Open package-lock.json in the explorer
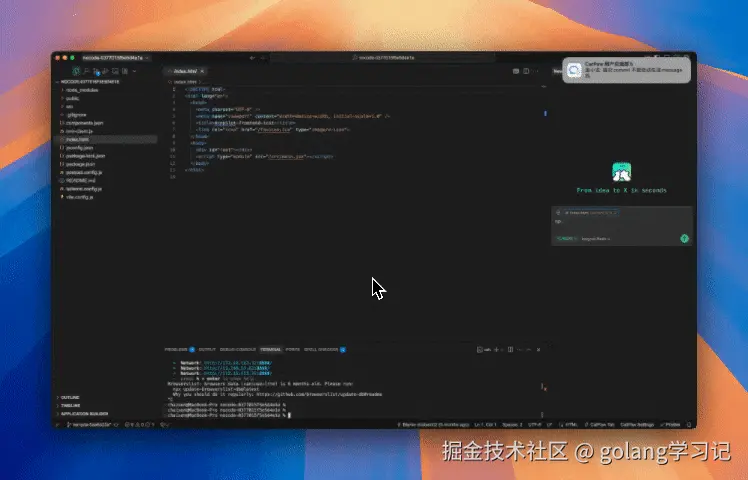The image size is (748, 480). (x=85, y=156)
